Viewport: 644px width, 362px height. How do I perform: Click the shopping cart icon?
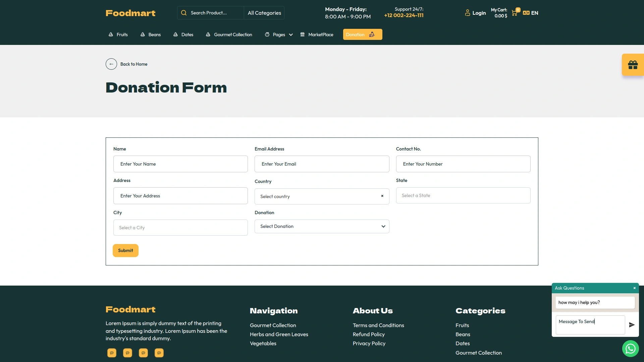(x=514, y=13)
